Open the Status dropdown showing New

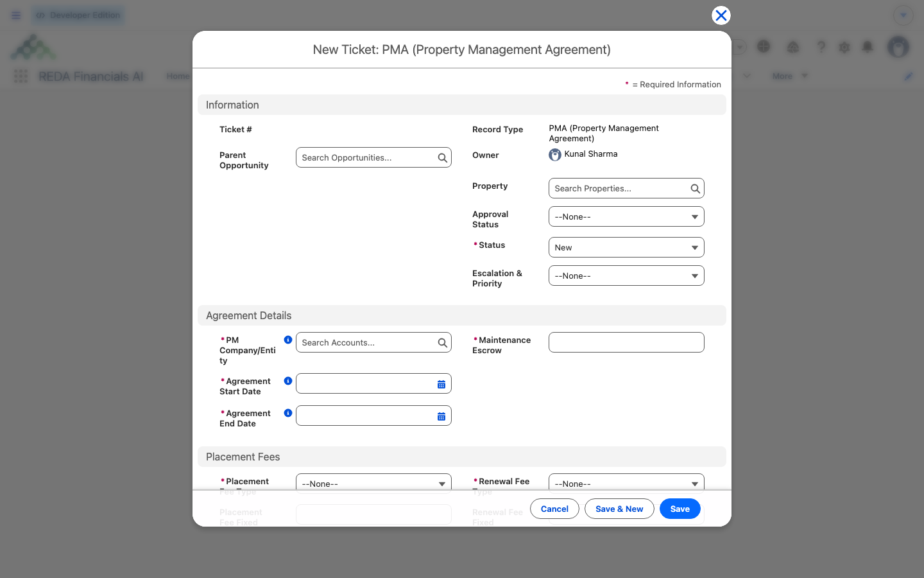tap(626, 247)
